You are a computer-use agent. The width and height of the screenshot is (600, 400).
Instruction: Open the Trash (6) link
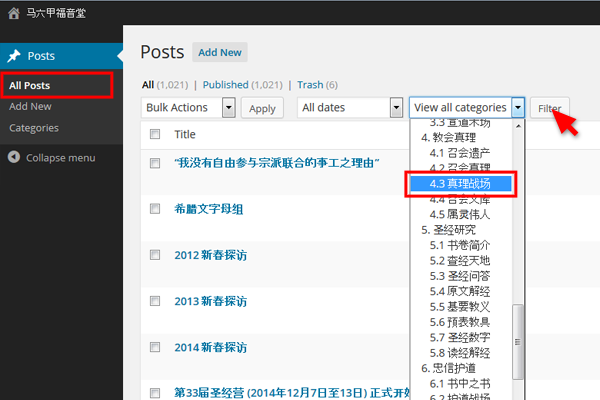tap(317, 85)
